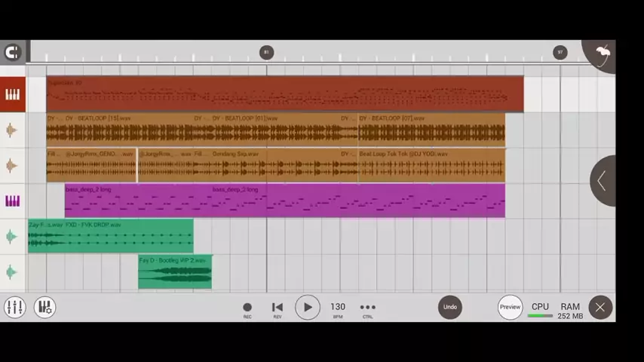Click the CPU usage meter

540,309
